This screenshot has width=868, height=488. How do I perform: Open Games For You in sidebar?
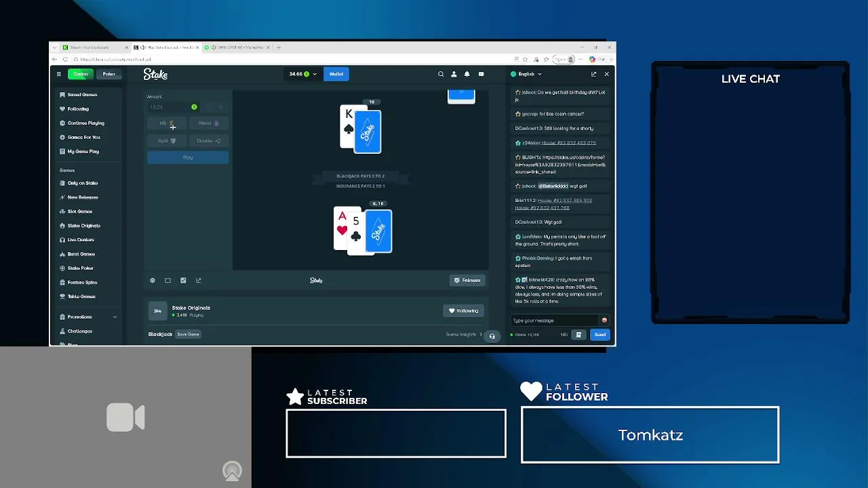coord(83,138)
